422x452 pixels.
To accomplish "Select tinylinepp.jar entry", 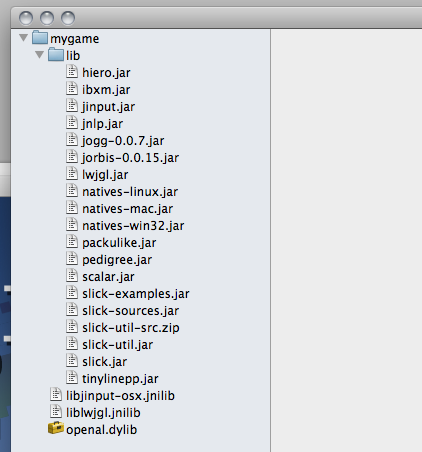I will coord(120,379).
